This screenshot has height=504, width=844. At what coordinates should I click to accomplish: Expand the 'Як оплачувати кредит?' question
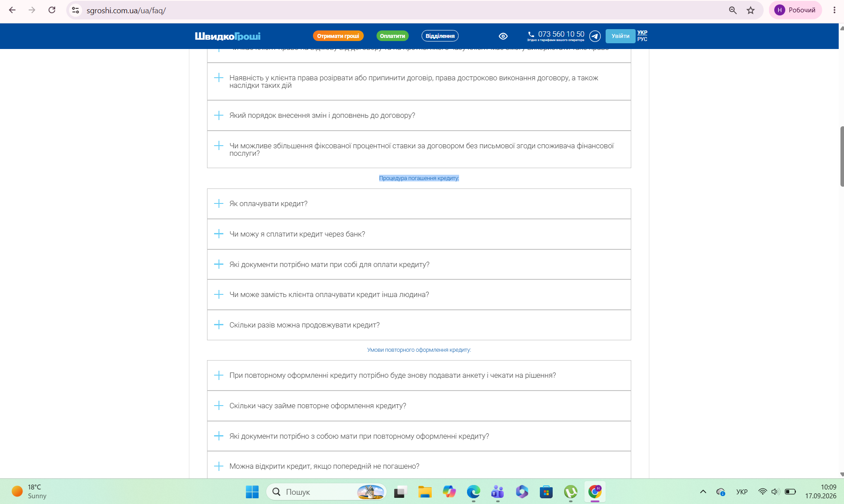click(x=419, y=204)
